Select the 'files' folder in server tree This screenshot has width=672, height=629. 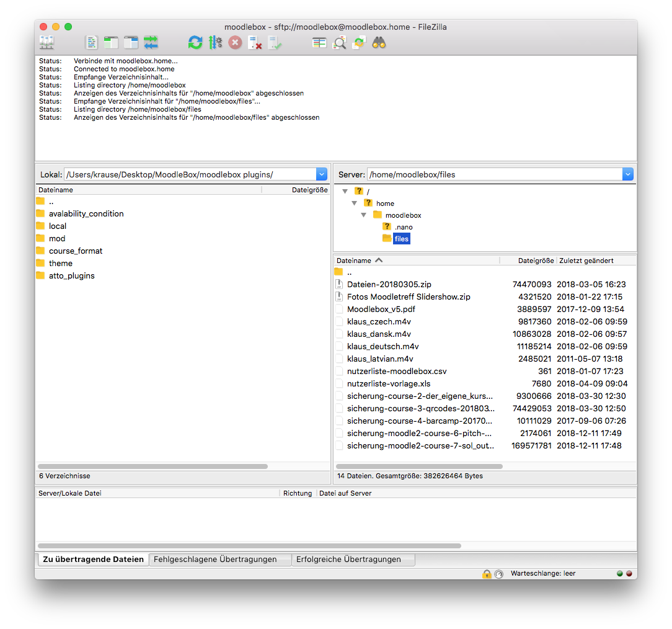[x=402, y=239]
